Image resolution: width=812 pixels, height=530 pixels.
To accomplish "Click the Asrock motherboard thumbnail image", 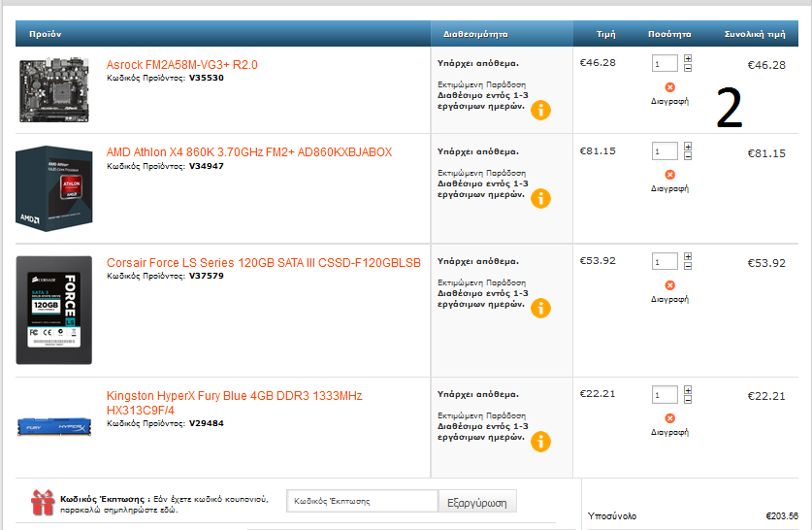I will [54, 90].
